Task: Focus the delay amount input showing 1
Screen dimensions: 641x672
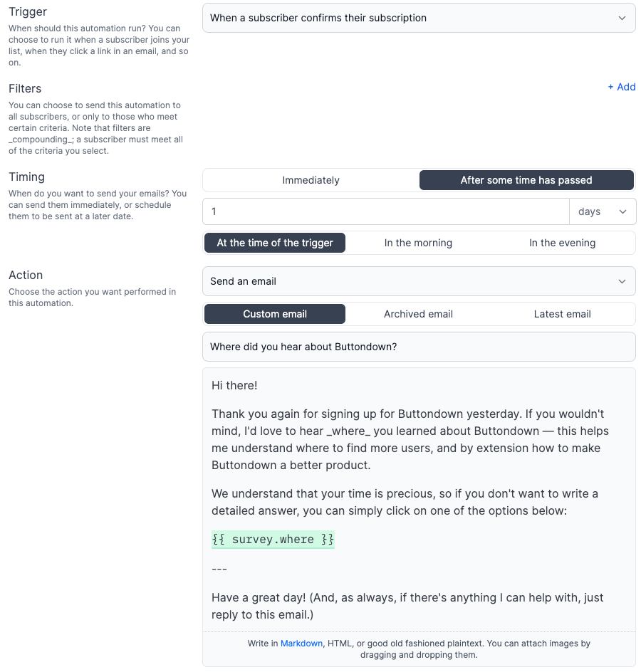Action: coord(385,211)
